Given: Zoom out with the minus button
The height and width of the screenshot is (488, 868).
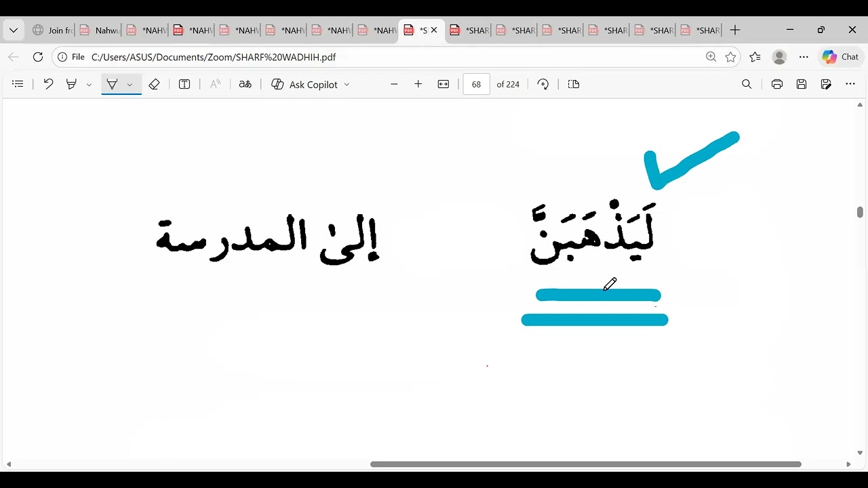Looking at the screenshot, I should pos(394,84).
